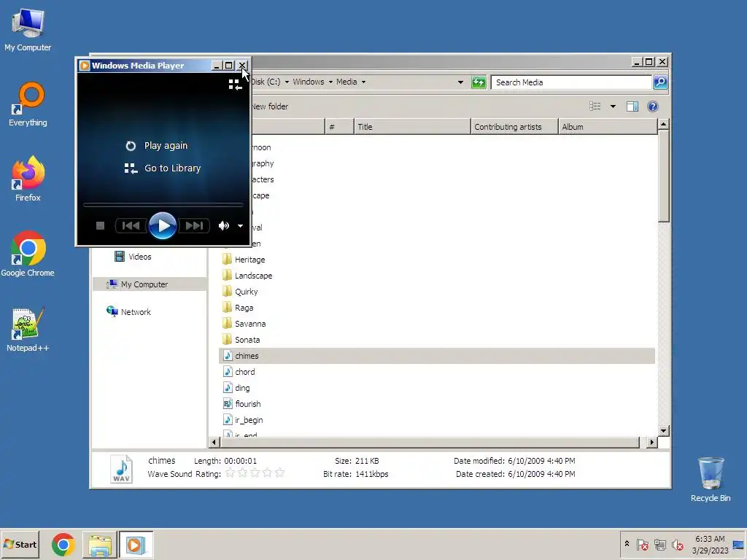The image size is (747, 560).
Task: Expand the Windows breadcrumb dropdown arrow
Action: coord(330,82)
